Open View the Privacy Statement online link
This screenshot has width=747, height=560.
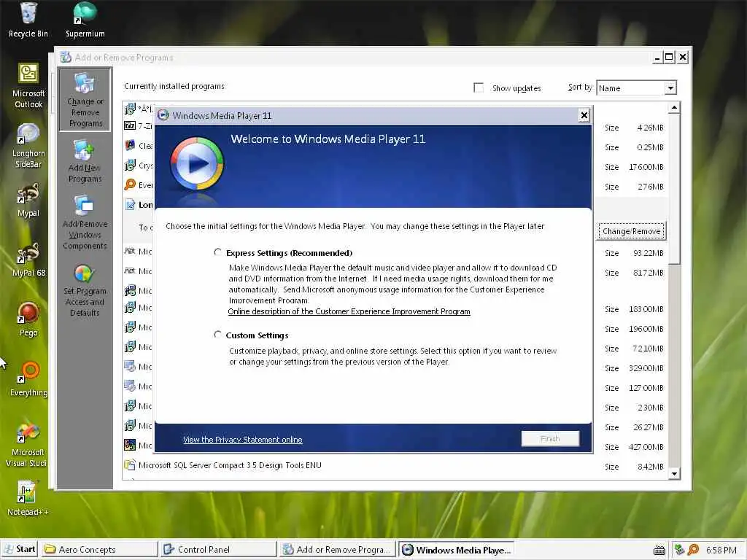[x=242, y=440]
